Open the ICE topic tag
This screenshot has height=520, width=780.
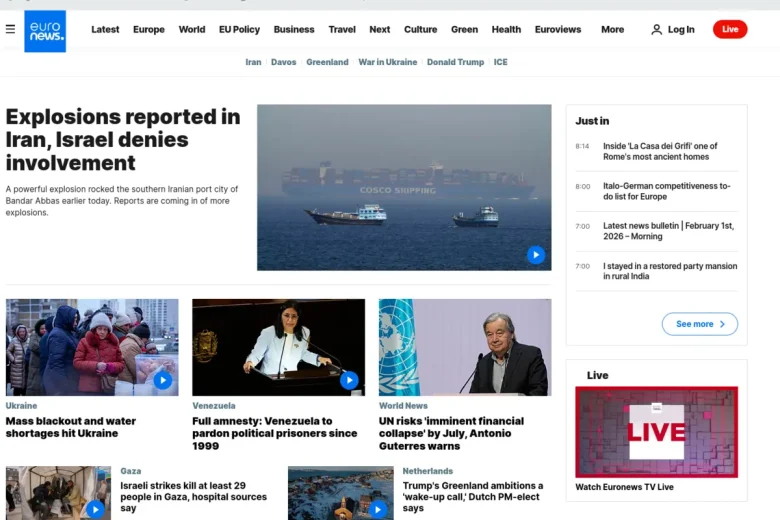(500, 62)
